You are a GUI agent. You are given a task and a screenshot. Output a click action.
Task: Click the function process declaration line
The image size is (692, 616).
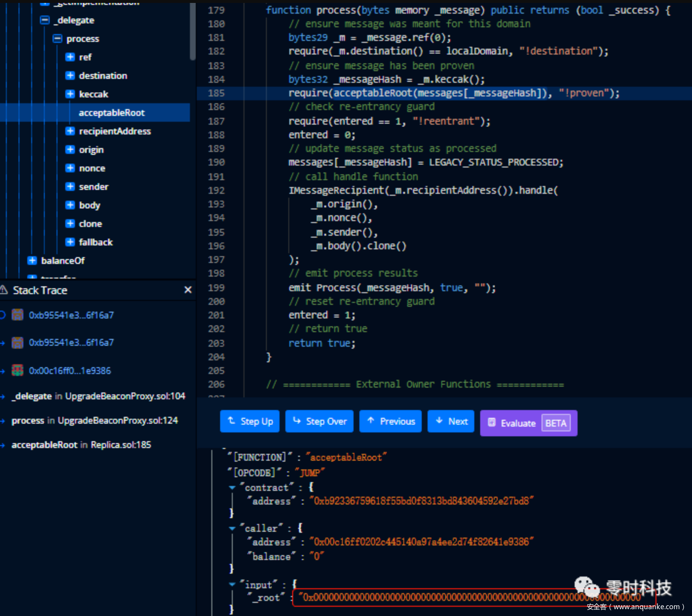[468, 10]
